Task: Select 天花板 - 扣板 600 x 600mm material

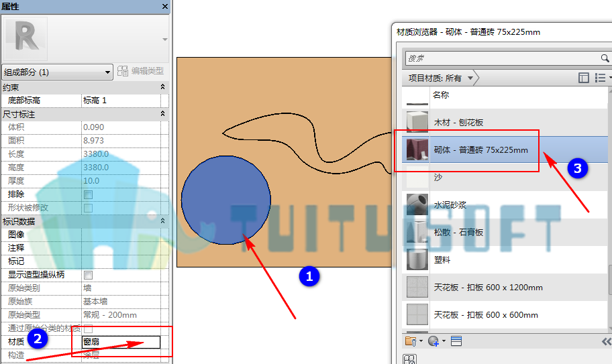Action: tap(505, 314)
